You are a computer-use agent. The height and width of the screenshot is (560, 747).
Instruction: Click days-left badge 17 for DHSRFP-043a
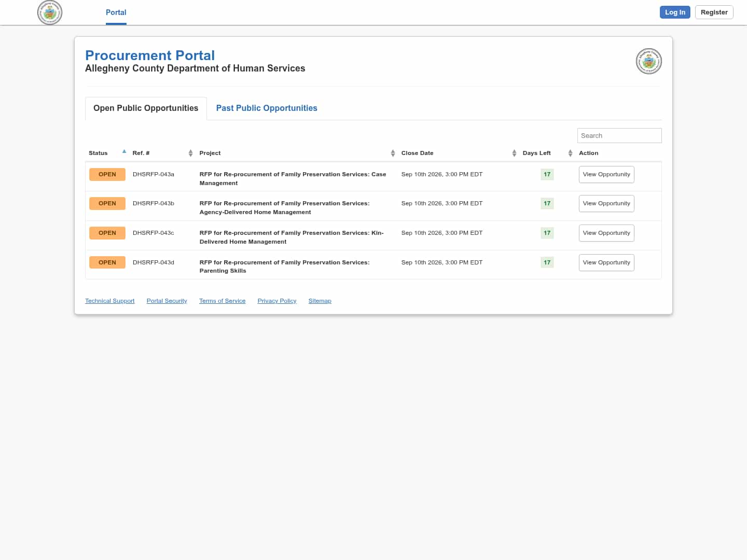click(x=547, y=174)
